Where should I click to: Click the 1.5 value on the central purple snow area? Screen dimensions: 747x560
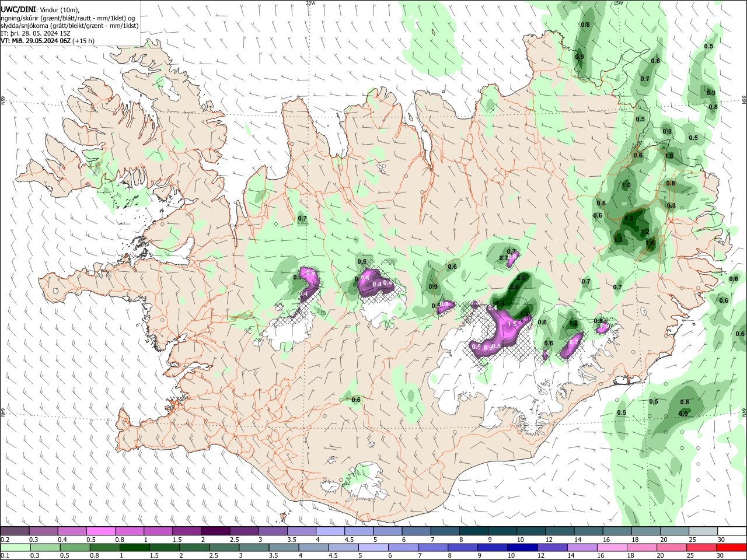(x=512, y=324)
